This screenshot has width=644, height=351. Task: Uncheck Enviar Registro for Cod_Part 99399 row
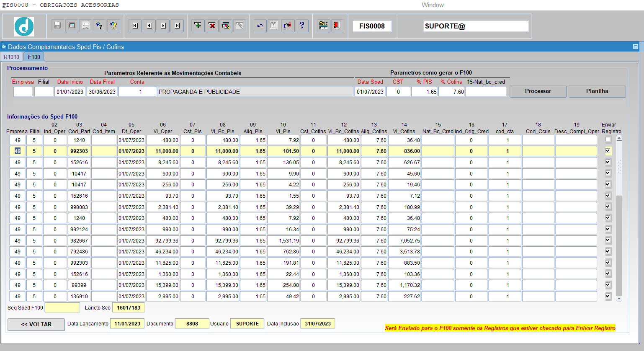tap(608, 285)
